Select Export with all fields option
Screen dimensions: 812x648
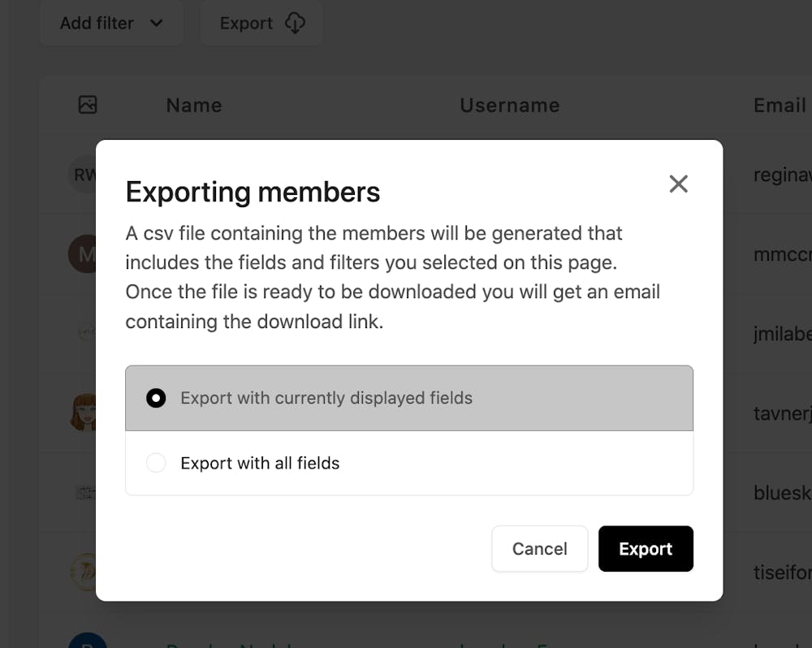pos(156,463)
